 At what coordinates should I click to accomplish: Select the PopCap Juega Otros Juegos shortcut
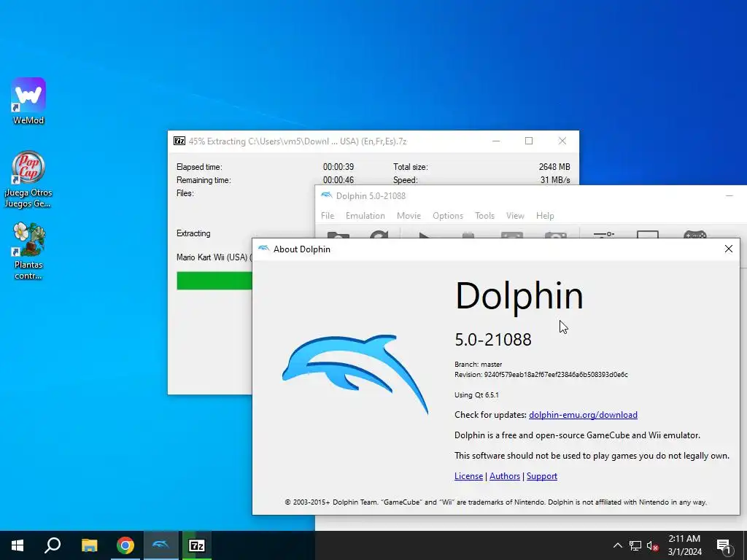coord(28,179)
